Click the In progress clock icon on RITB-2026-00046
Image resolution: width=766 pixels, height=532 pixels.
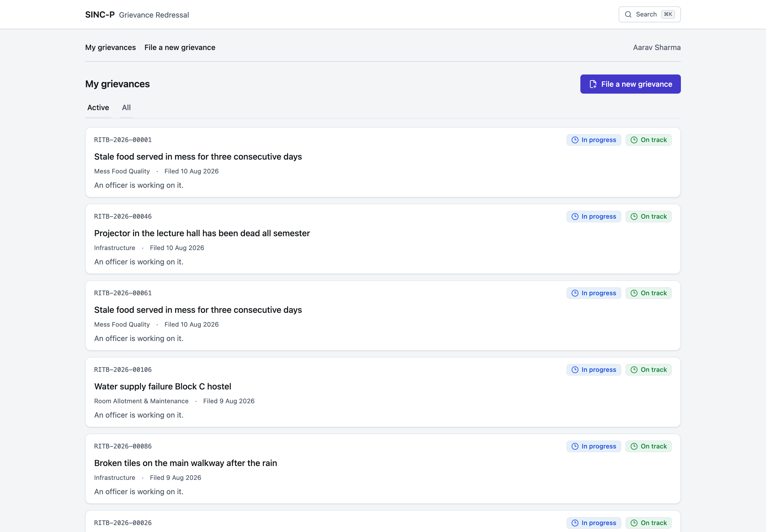pyautogui.click(x=575, y=217)
